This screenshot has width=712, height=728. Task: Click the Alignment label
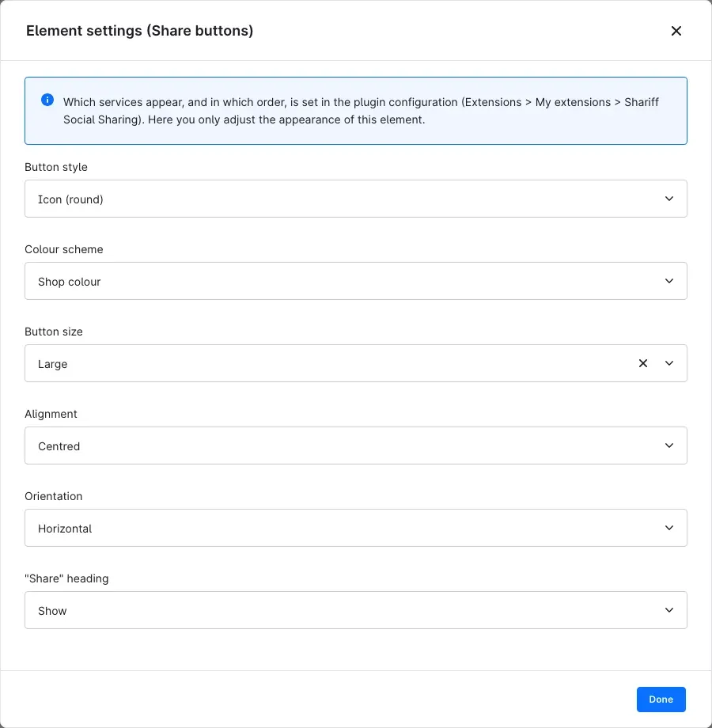[51, 414]
